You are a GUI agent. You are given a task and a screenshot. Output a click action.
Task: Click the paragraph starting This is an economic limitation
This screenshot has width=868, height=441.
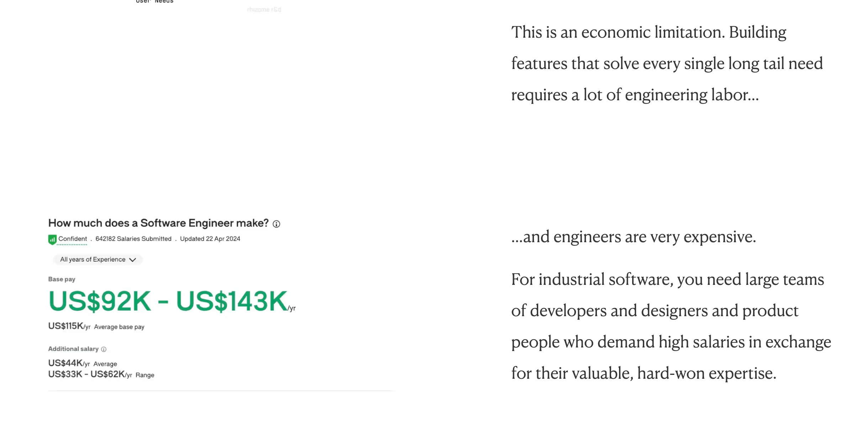coord(667,64)
